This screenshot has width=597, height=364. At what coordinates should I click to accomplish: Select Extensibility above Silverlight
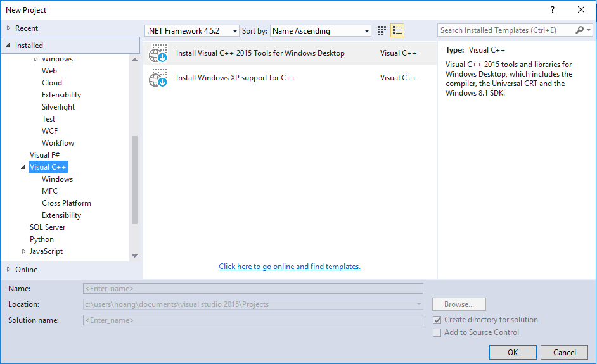point(61,95)
